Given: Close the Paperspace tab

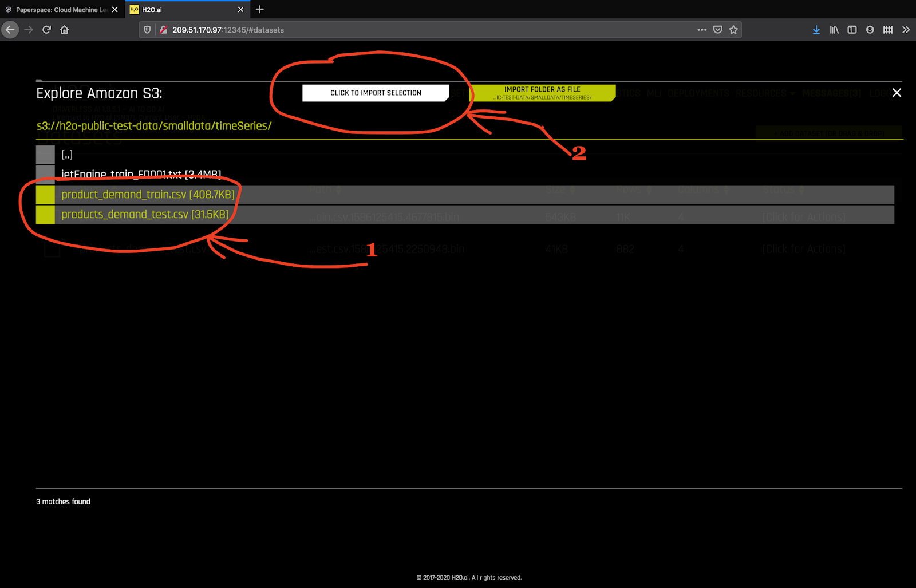Looking at the screenshot, I should (115, 10).
